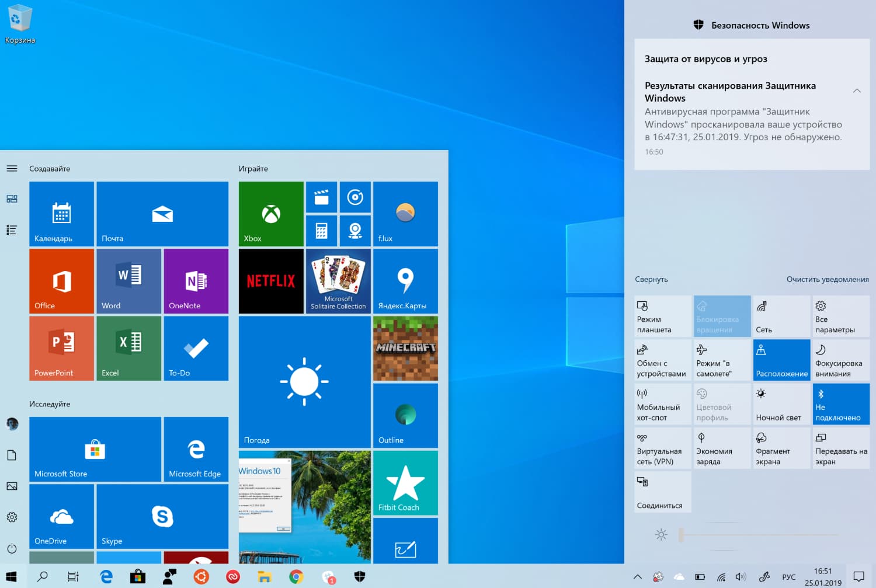The image size is (876, 588).
Task: Open File Explorer from the taskbar
Action: click(265, 577)
